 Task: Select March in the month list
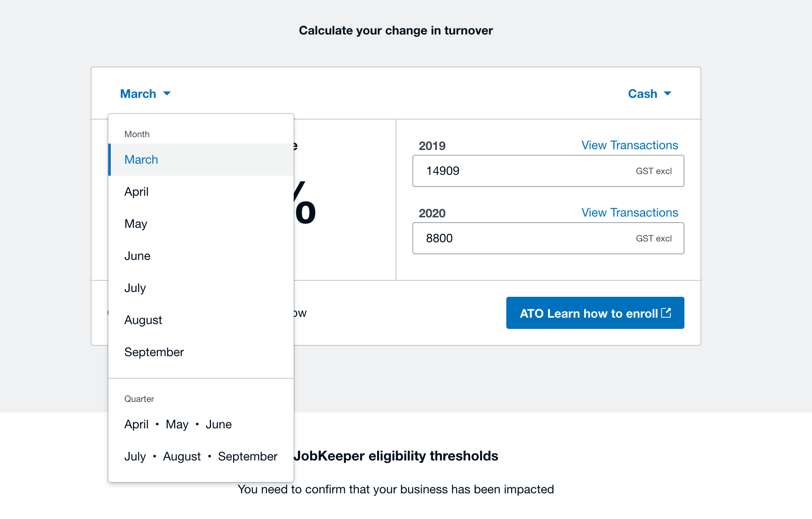[x=141, y=160]
